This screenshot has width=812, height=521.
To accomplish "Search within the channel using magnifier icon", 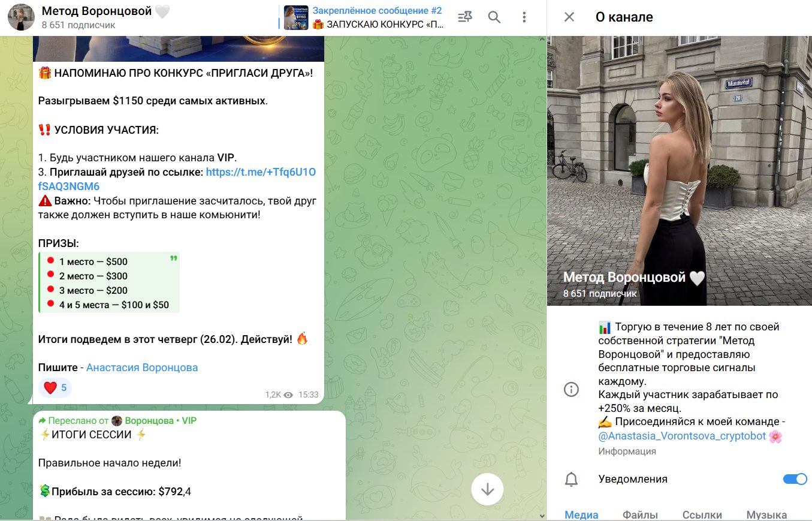I will 494,17.
